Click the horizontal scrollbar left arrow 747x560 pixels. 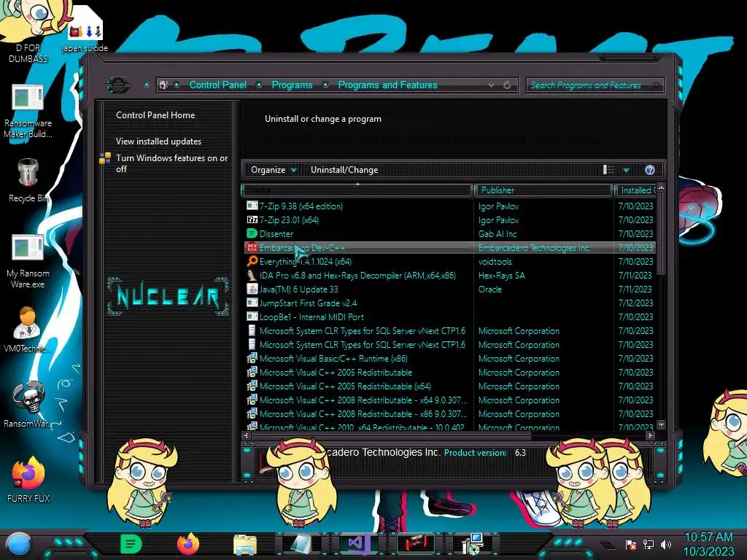[247, 435]
